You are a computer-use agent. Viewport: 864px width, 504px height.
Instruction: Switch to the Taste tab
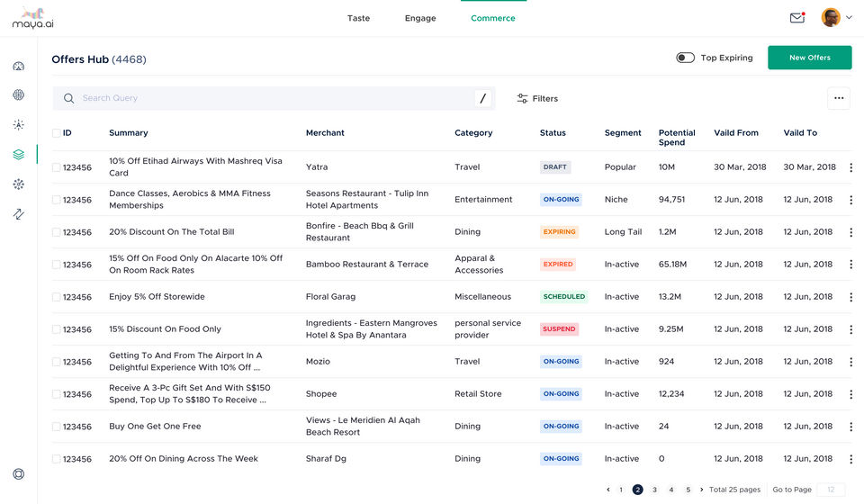tap(358, 18)
